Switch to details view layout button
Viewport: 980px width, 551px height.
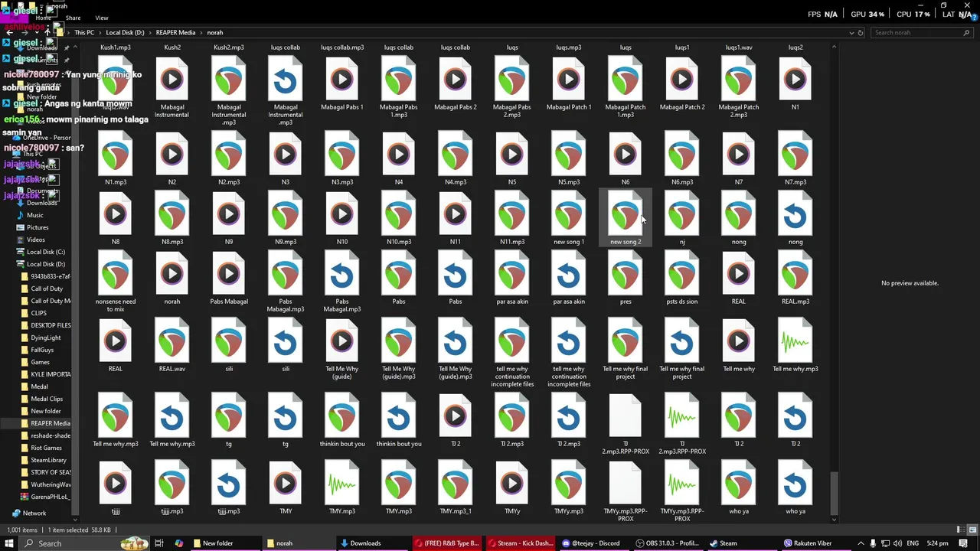point(959,530)
